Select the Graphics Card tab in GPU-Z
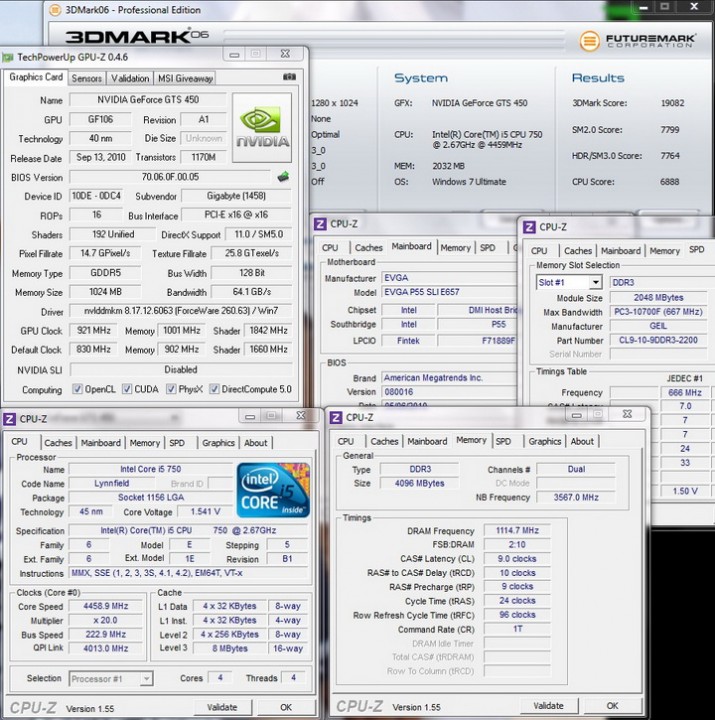 pos(36,77)
